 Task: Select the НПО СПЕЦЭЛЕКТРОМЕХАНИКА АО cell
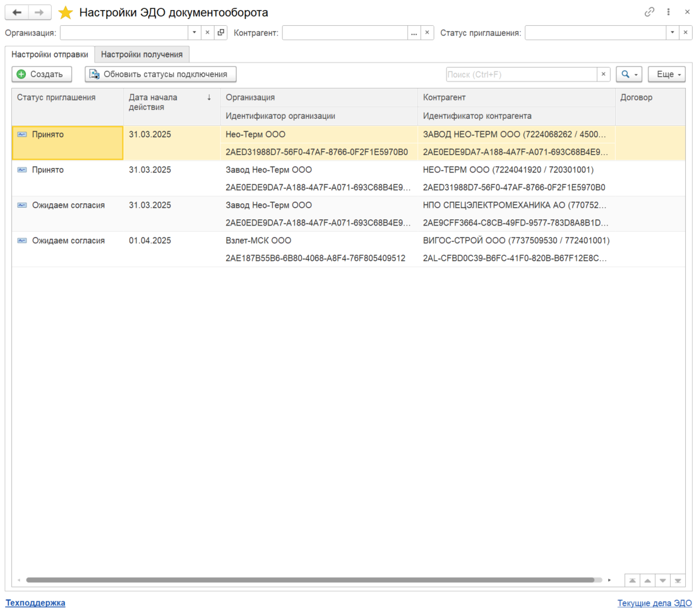pyautogui.click(x=517, y=205)
